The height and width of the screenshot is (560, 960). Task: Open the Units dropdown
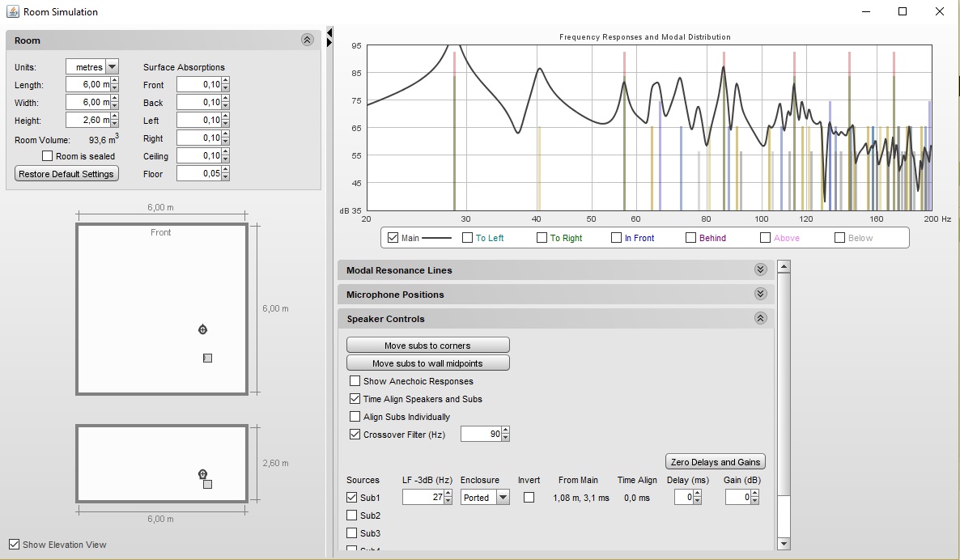112,66
